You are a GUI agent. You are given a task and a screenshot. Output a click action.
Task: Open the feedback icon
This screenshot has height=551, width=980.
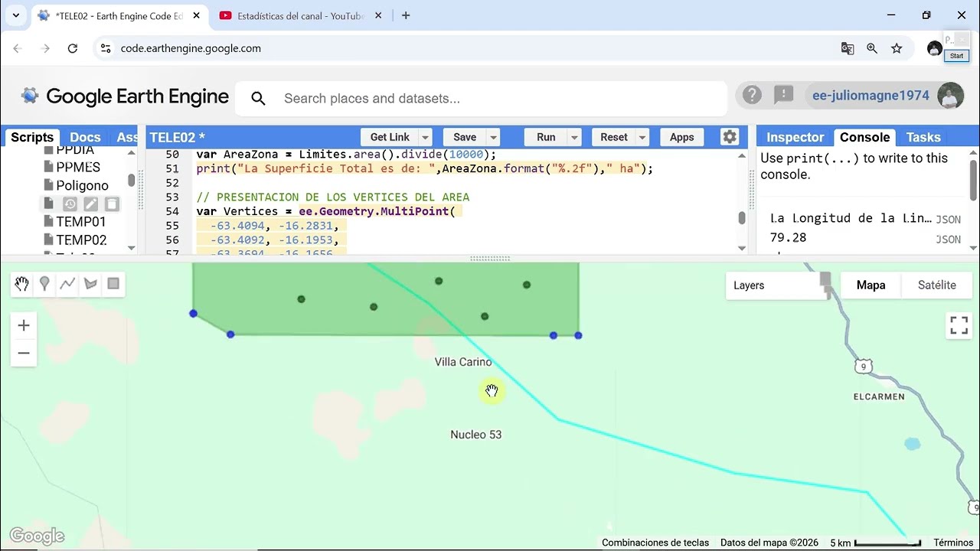click(x=783, y=95)
